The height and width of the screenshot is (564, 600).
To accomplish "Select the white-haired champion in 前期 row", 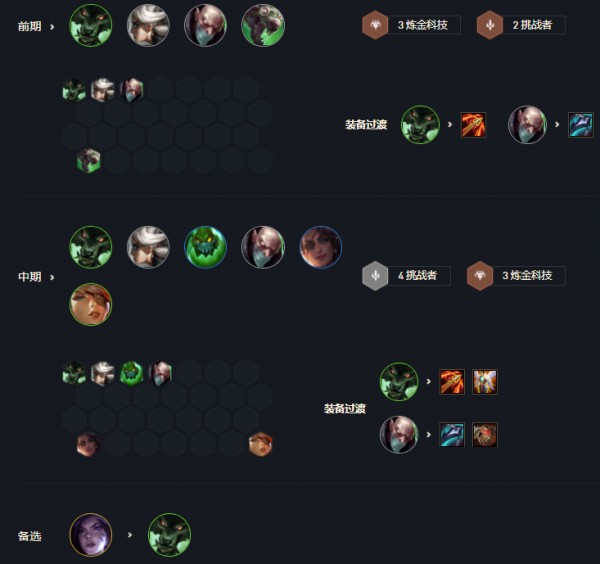I will 148,26.
